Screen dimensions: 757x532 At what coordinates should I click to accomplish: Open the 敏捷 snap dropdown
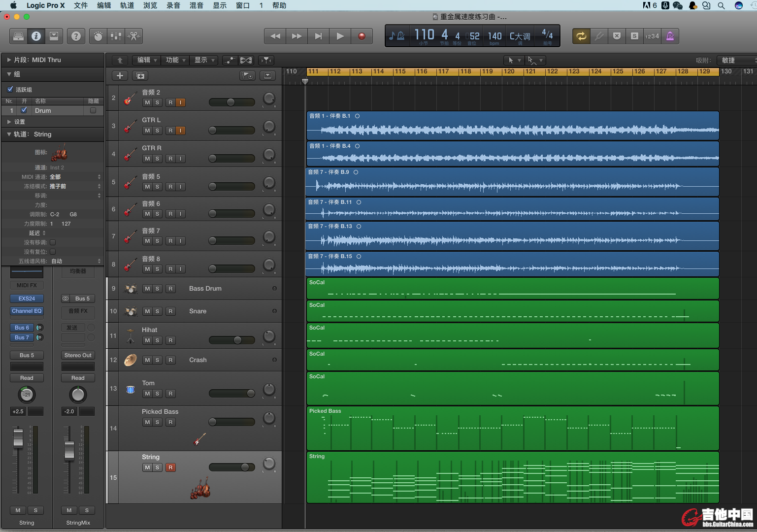tap(737, 60)
